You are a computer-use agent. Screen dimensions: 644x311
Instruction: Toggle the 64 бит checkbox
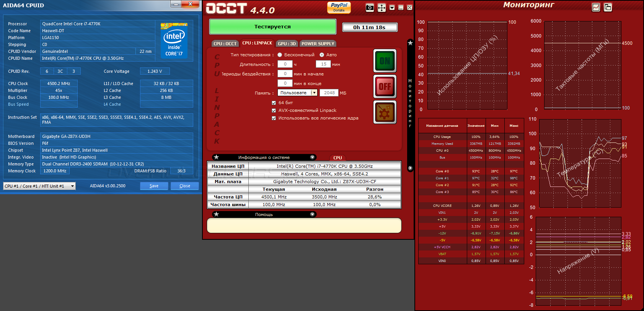pyautogui.click(x=274, y=103)
